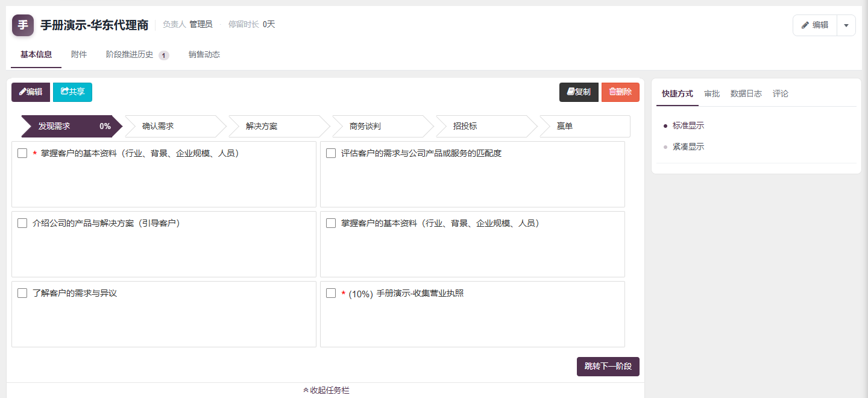Click the dark 复制 copy button
The height and width of the screenshot is (398, 868).
click(579, 92)
